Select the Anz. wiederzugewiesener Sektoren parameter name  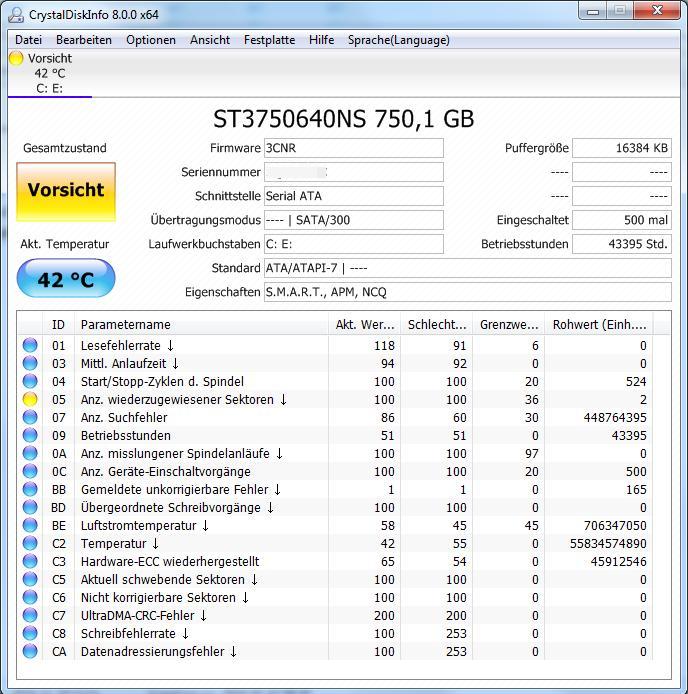[184, 399]
